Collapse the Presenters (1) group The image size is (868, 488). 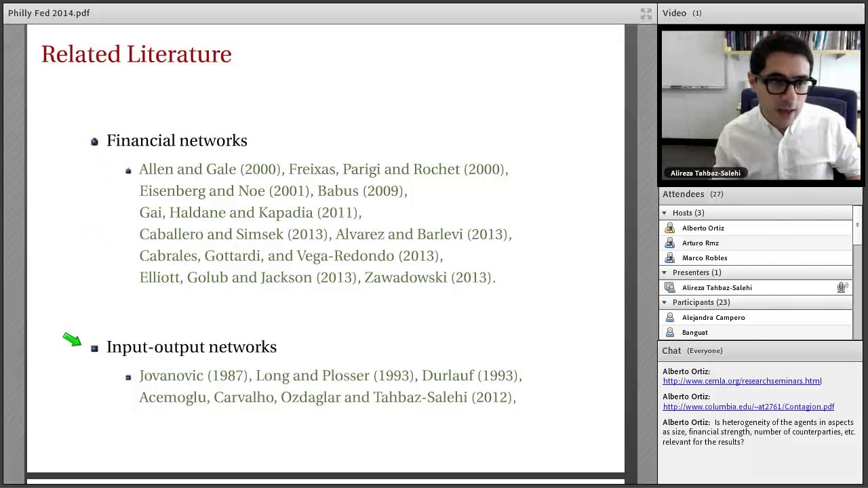(665, 273)
